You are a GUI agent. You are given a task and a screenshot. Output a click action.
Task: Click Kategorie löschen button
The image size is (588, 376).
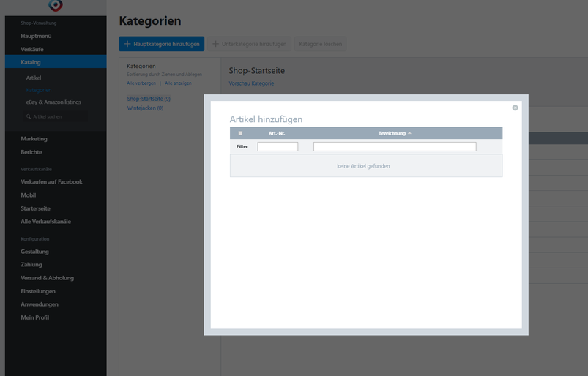(320, 44)
